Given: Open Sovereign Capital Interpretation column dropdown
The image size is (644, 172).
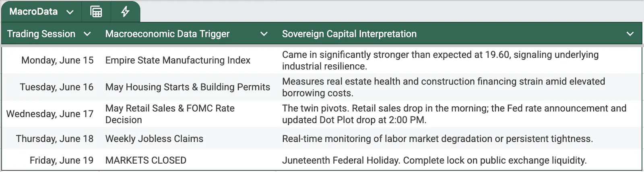Looking at the screenshot, I should [x=630, y=34].
